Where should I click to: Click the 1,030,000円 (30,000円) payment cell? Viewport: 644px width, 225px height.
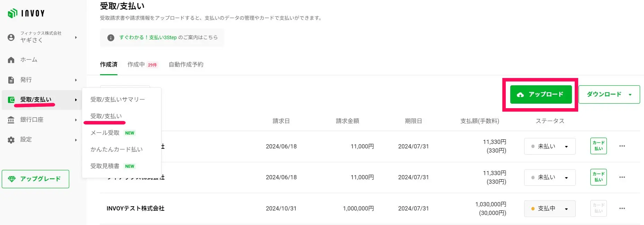click(491, 208)
